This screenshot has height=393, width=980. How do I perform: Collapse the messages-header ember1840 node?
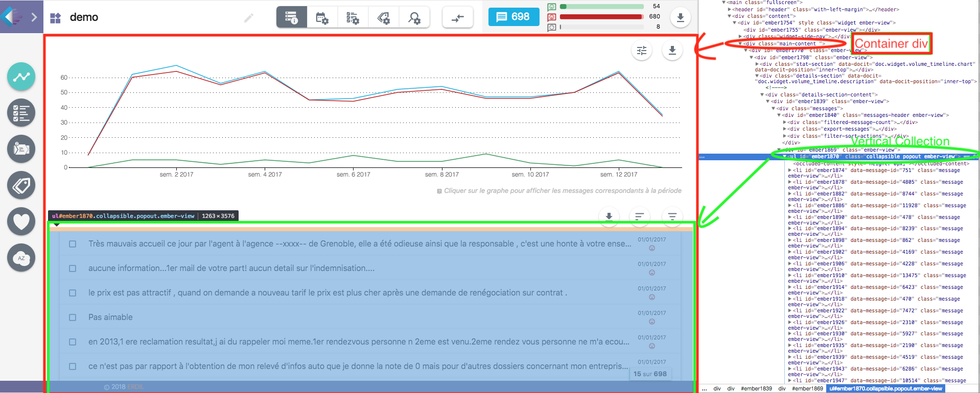click(779, 115)
